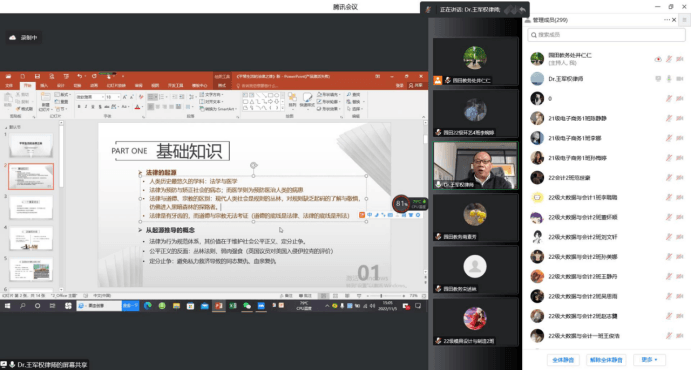
Task: Click the member search field in participants panel
Action: [606, 35]
